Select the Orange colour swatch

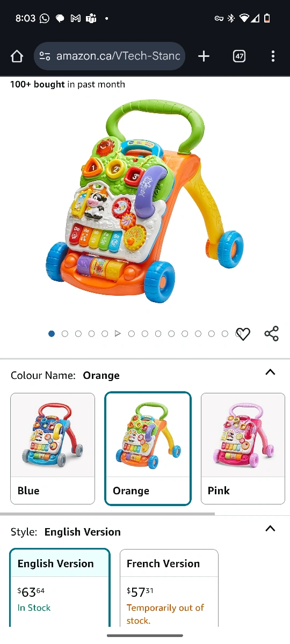click(148, 449)
